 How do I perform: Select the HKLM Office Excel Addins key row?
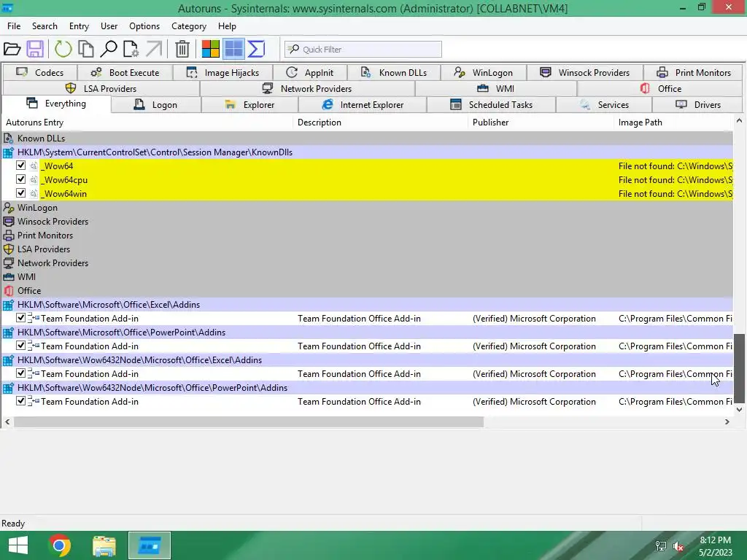tap(367, 305)
